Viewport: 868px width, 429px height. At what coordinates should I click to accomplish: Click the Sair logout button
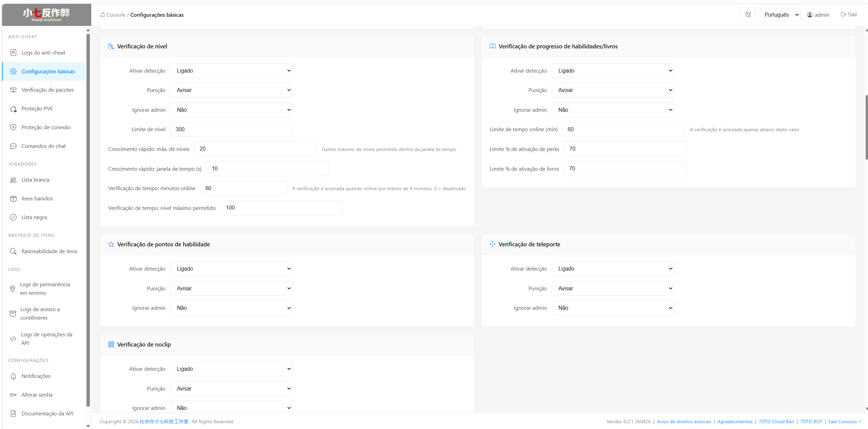849,15
